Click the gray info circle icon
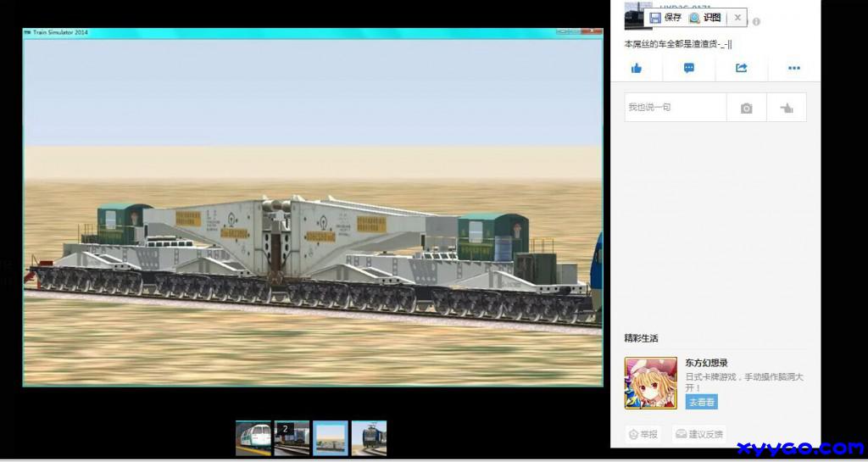The width and height of the screenshot is (868, 462). click(x=756, y=22)
